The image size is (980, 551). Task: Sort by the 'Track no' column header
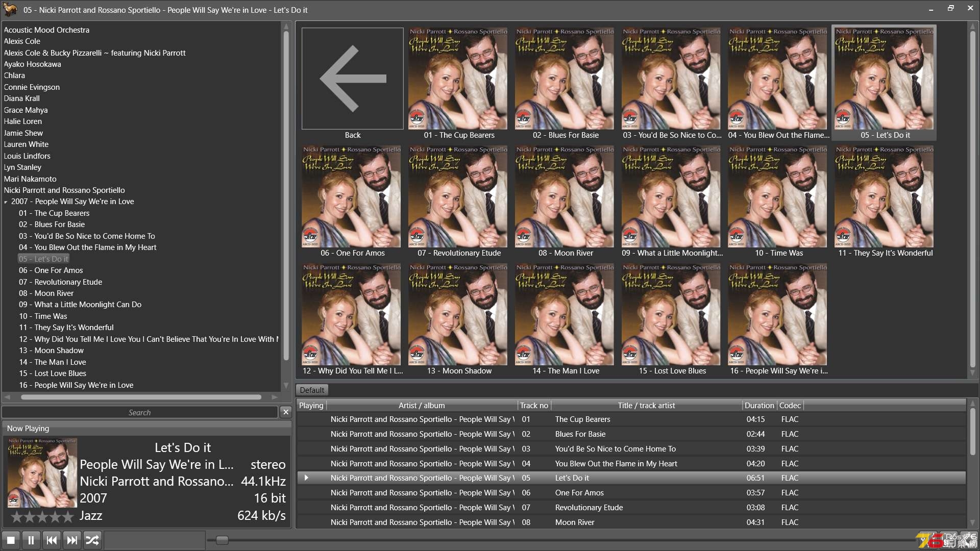pos(534,406)
